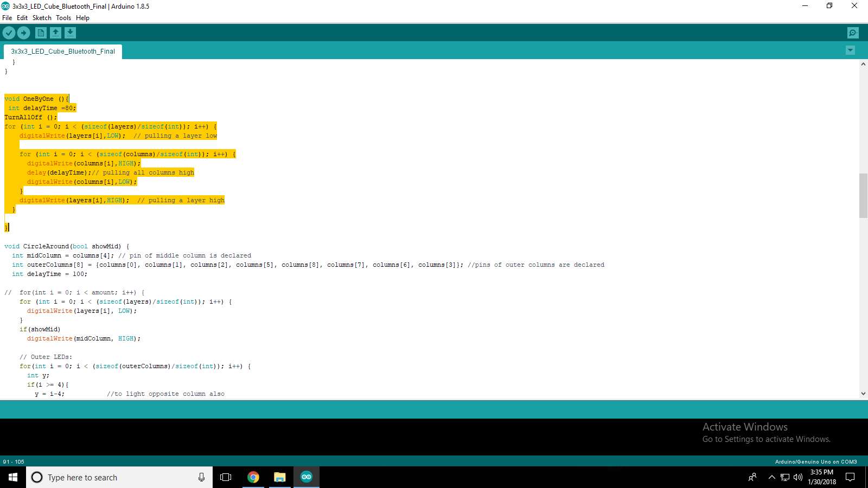
Task: Open the Tools menu
Action: 63,18
